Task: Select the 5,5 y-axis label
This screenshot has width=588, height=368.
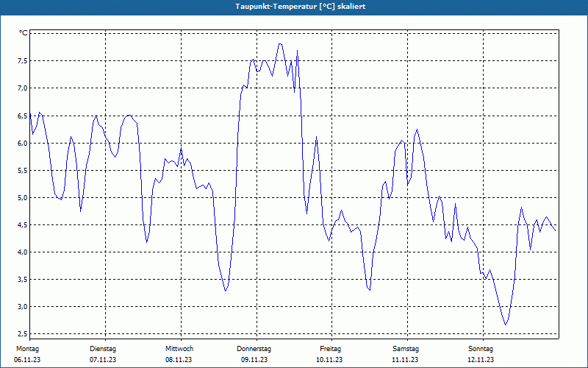Action: tap(23, 171)
